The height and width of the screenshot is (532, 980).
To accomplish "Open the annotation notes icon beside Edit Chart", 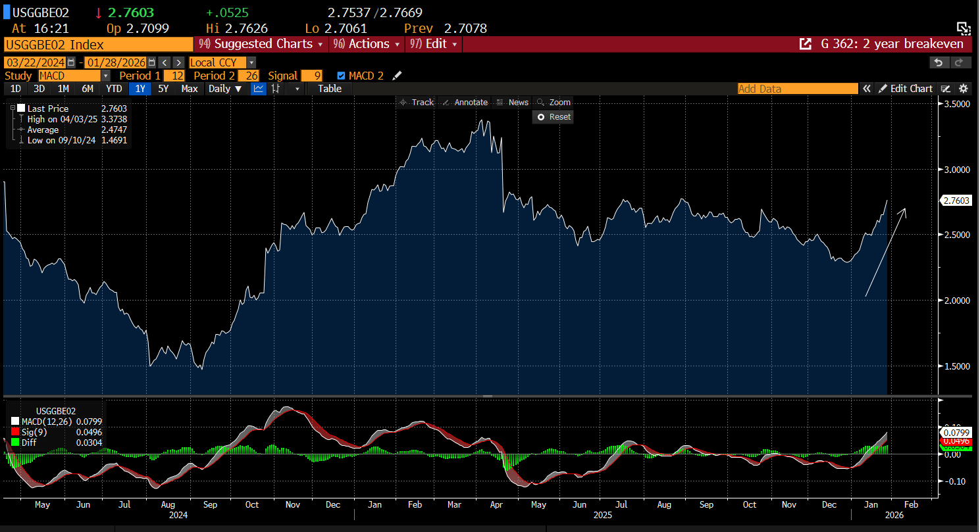I will [x=946, y=89].
